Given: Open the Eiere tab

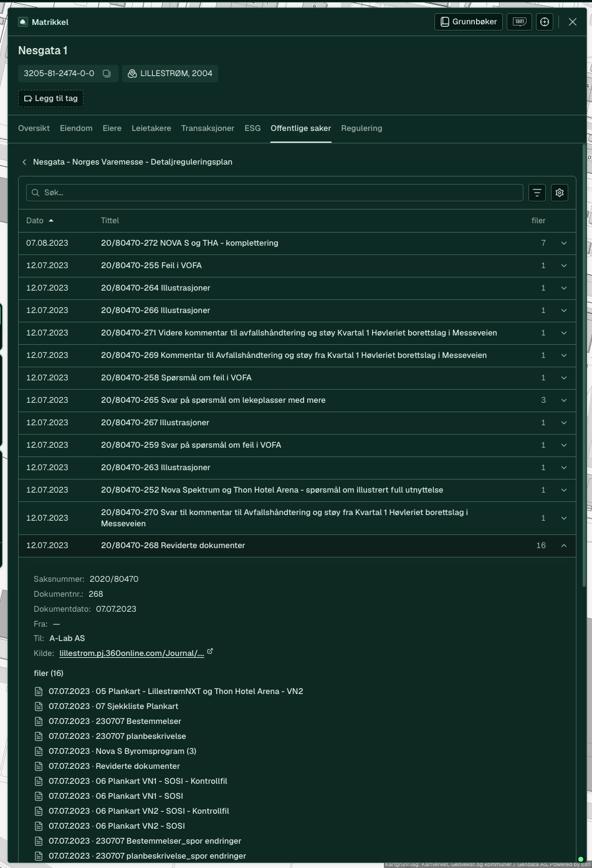Looking at the screenshot, I should point(112,128).
